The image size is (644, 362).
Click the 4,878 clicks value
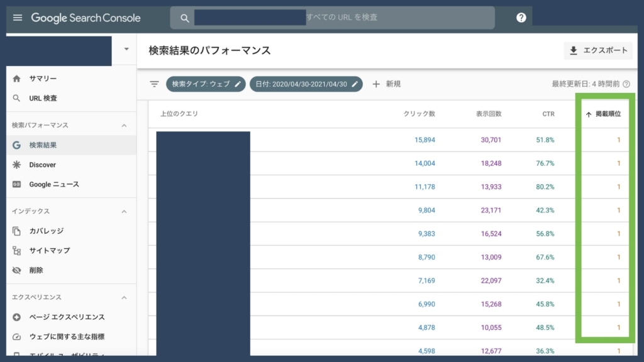point(427,327)
